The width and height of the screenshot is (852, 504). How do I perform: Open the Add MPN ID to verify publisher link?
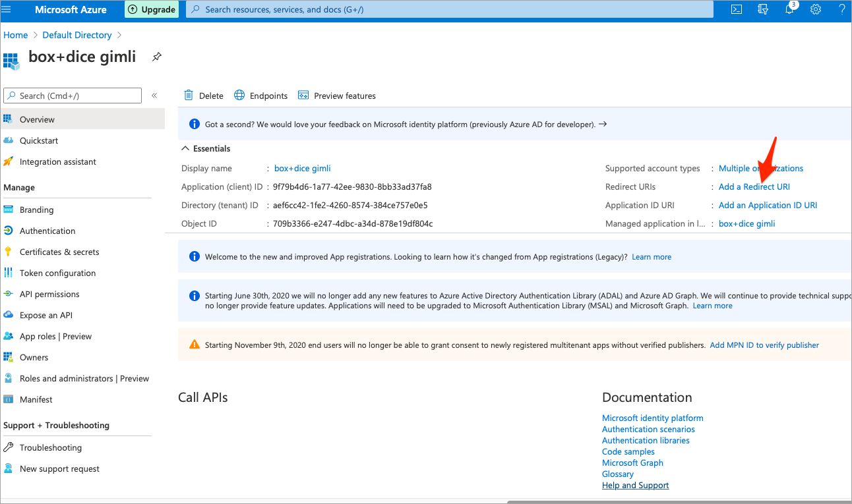coord(764,345)
